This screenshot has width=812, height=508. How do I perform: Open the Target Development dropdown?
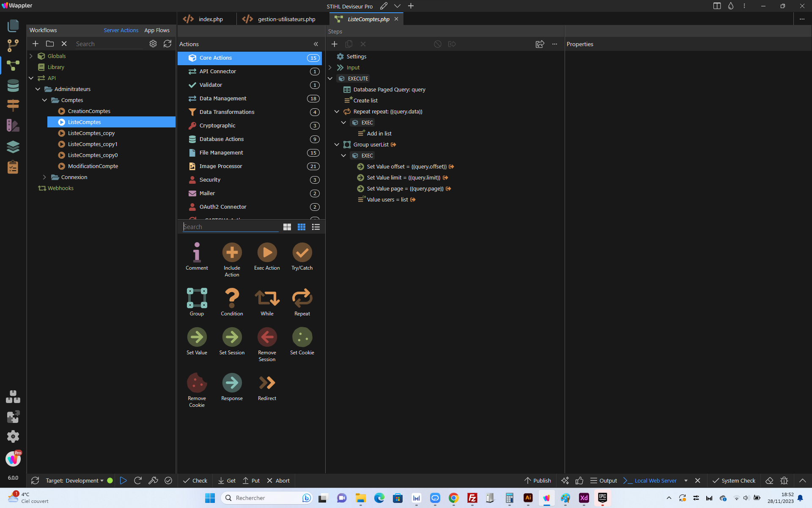[74, 480]
